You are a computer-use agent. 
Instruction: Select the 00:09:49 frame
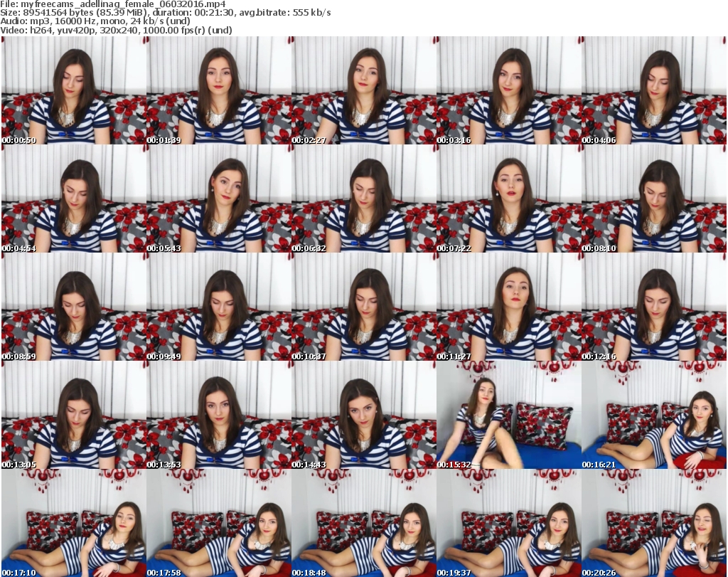point(219,307)
